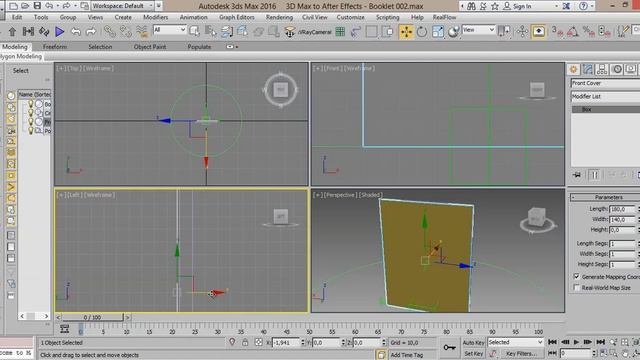Viewport: 640px width, 360px height.
Task: Open the View reference coordinate dropdown
Action: click(x=478, y=30)
